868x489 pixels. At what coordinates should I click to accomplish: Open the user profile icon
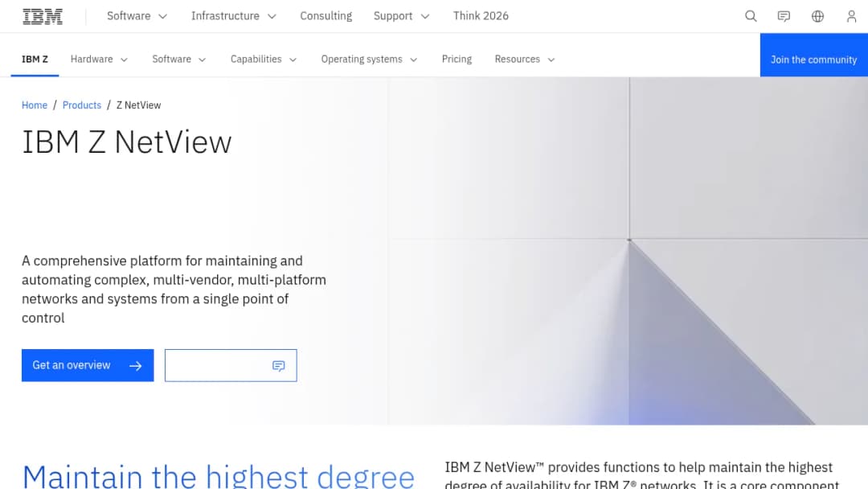click(851, 16)
